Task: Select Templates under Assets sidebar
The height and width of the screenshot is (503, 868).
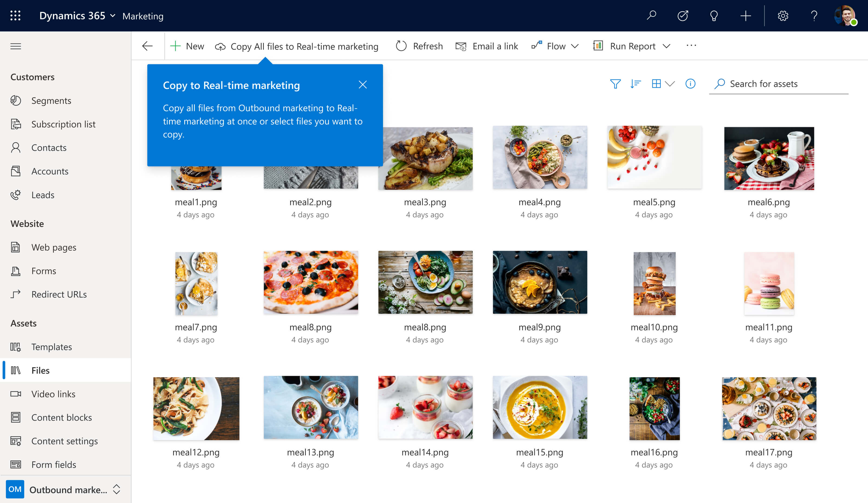Action: coord(51,347)
